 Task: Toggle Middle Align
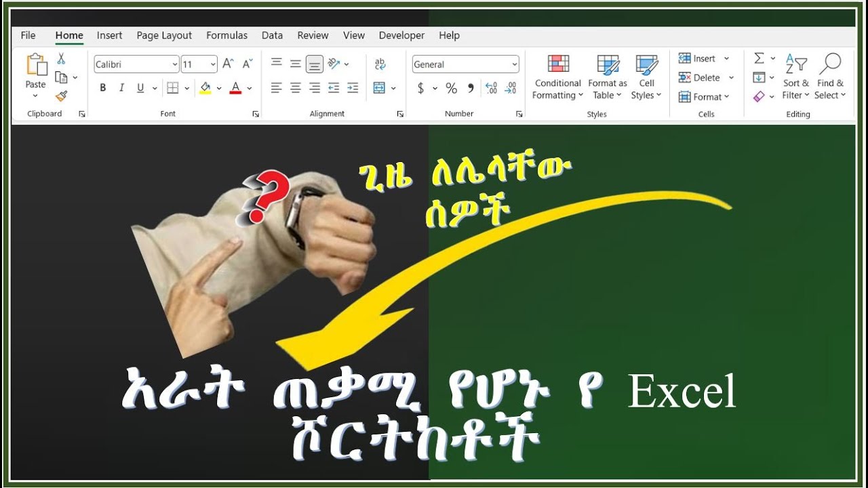pos(296,64)
